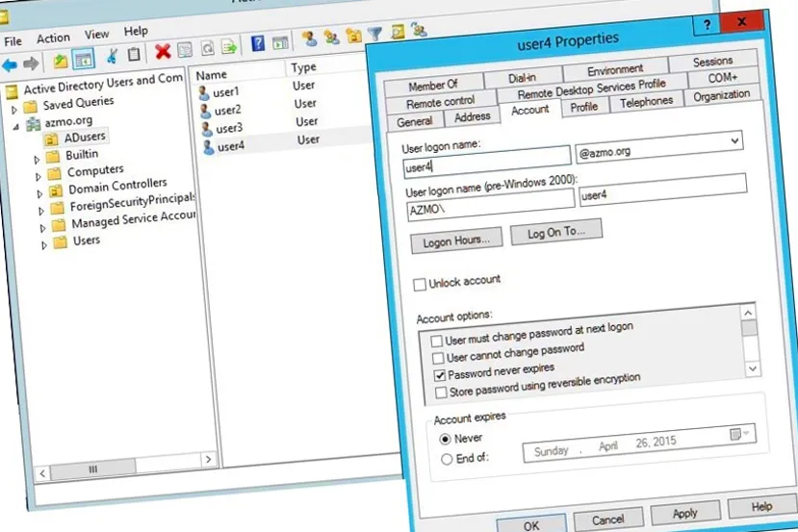This screenshot has width=798, height=532.
Task: Expand the Users container
Action: pyautogui.click(x=44, y=245)
